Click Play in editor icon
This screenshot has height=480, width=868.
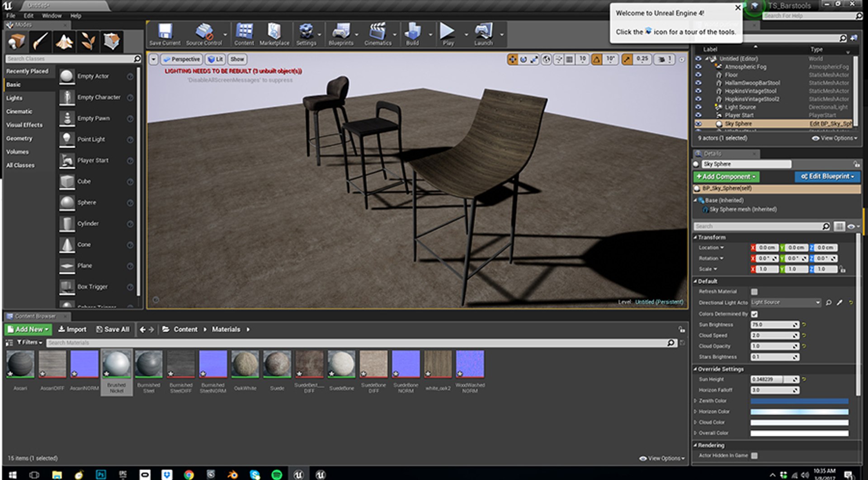pyautogui.click(x=448, y=34)
